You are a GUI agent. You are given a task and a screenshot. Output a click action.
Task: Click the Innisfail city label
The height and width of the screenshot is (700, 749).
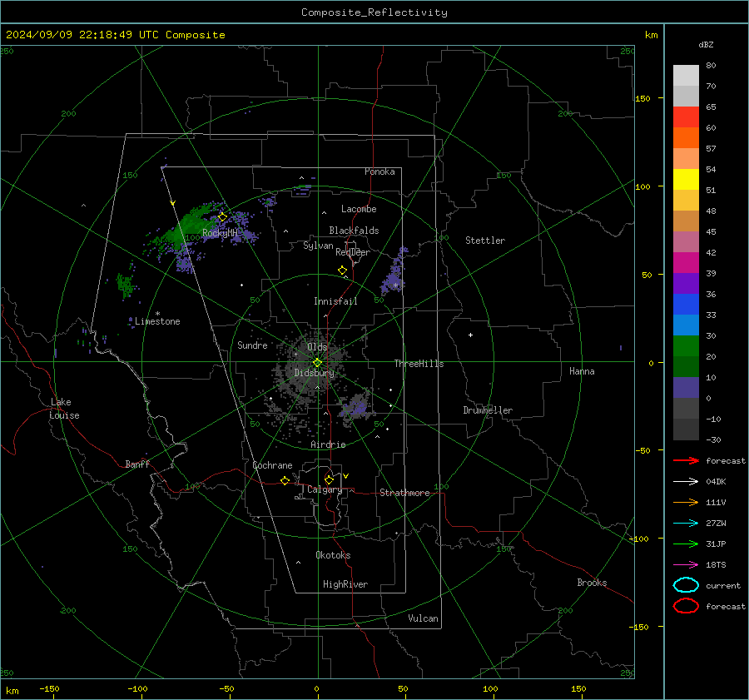335,301
